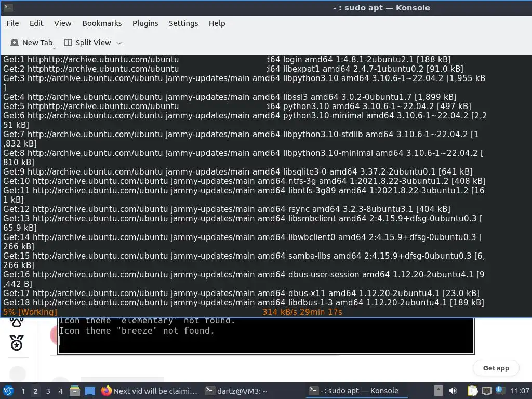The height and width of the screenshot is (399, 532).
Task: Open the Plugins menu
Action: tap(145, 23)
